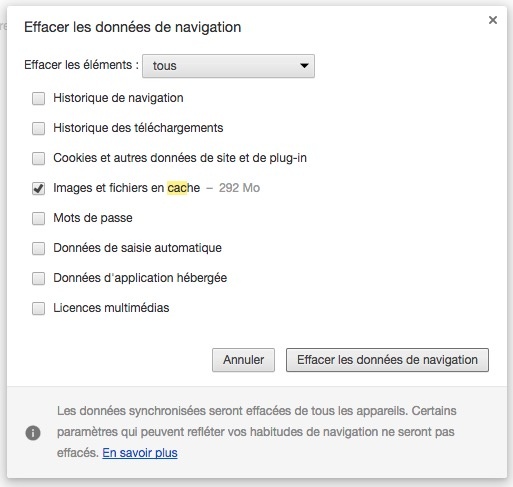
Task: Click the 'Mots de passe' label text
Action: [x=93, y=218]
